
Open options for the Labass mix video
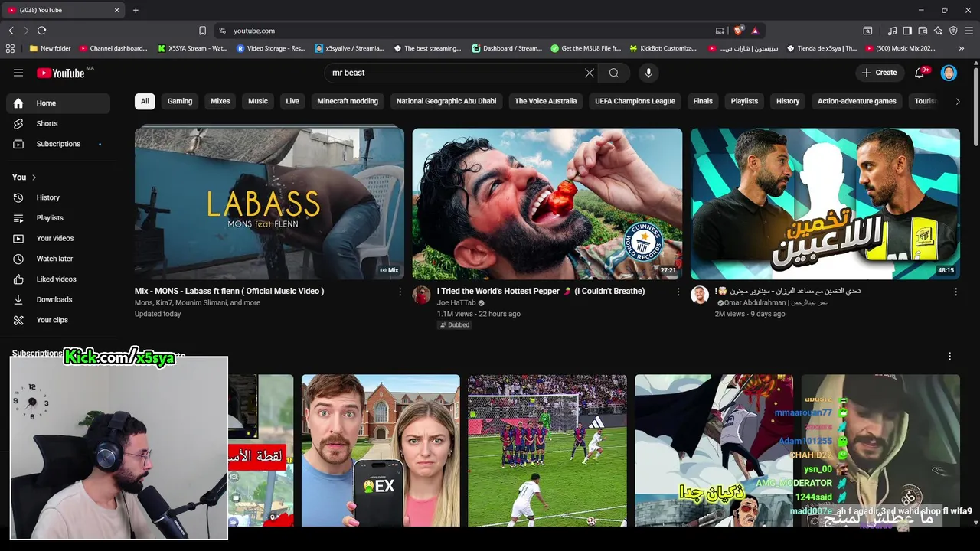(400, 292)
